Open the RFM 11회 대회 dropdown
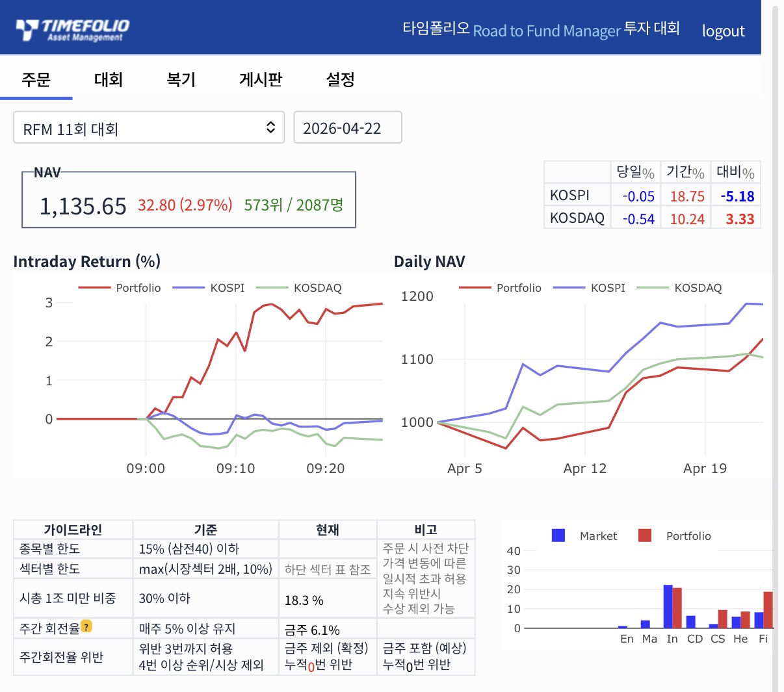Viewport: 784px width, 692px height. click(149, 127)
